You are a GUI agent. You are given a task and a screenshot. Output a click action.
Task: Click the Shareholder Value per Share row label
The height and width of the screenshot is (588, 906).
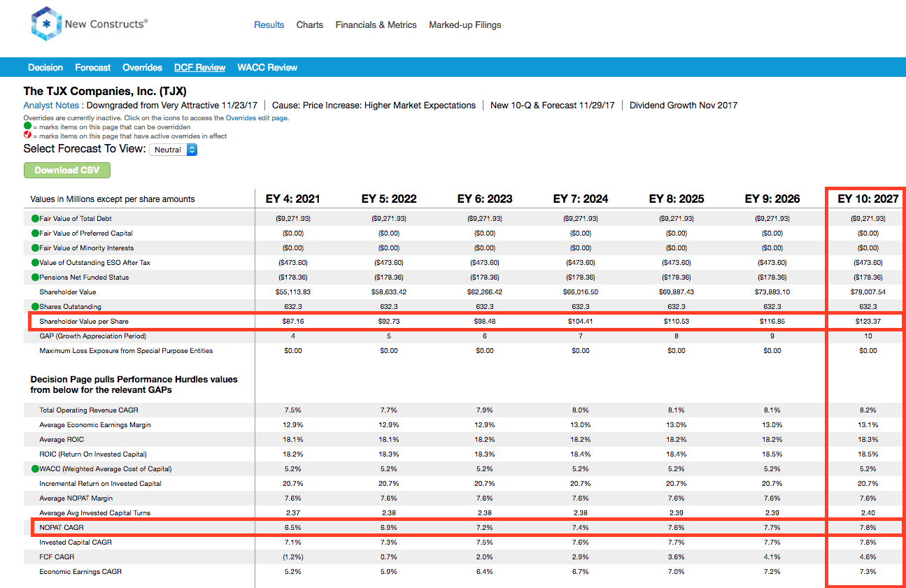tap(84, 322)
